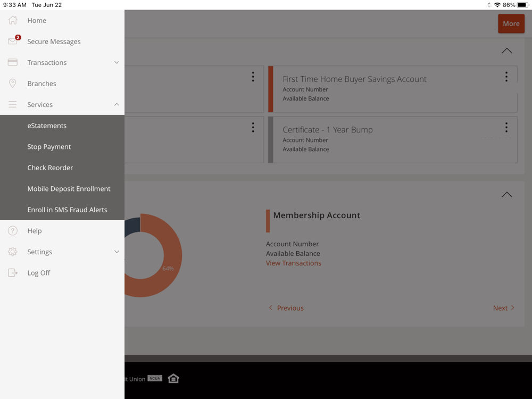Image resolution: width=532 pixels, height=399 pixels.
Task: Check the battery status icon
Action: coord(523,5)
